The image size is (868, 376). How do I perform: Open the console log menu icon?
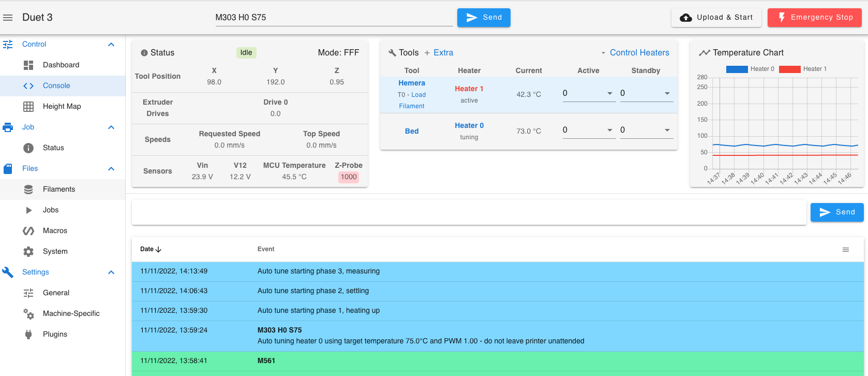846,250
